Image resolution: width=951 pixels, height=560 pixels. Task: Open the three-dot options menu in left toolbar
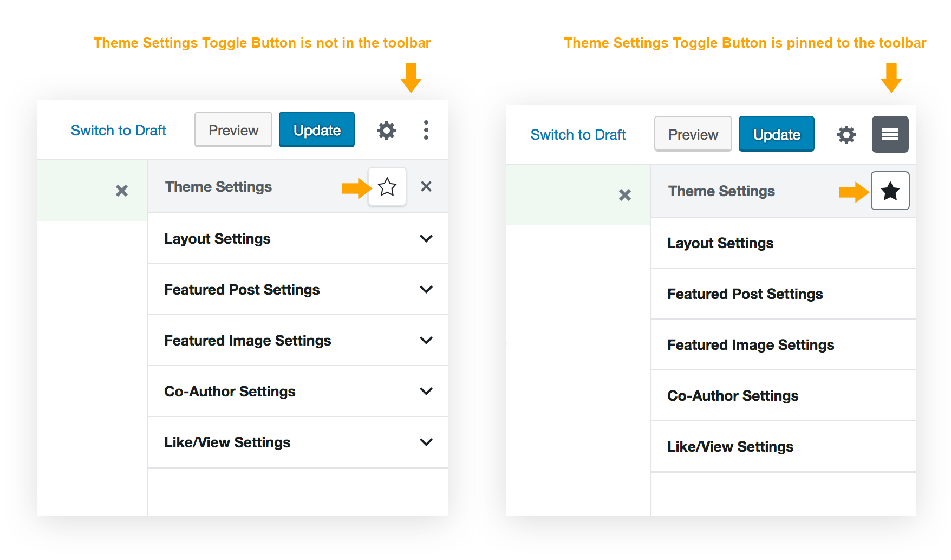tap(426, 130)
